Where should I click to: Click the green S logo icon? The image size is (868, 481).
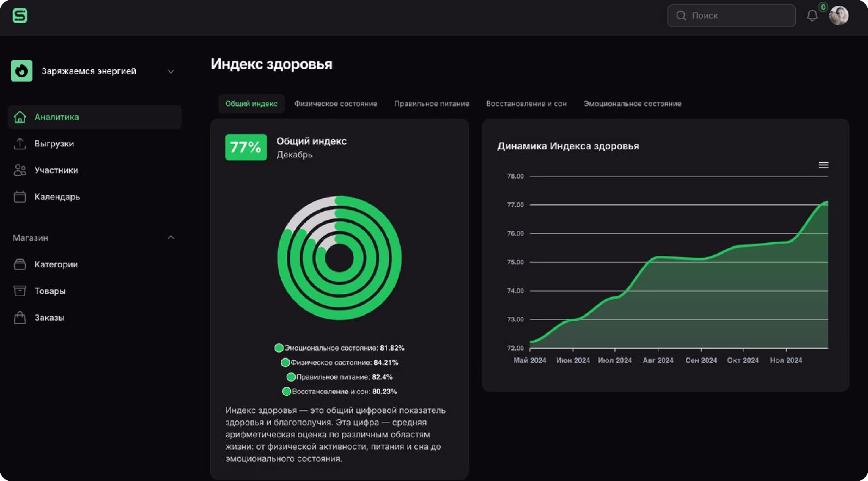20,15
